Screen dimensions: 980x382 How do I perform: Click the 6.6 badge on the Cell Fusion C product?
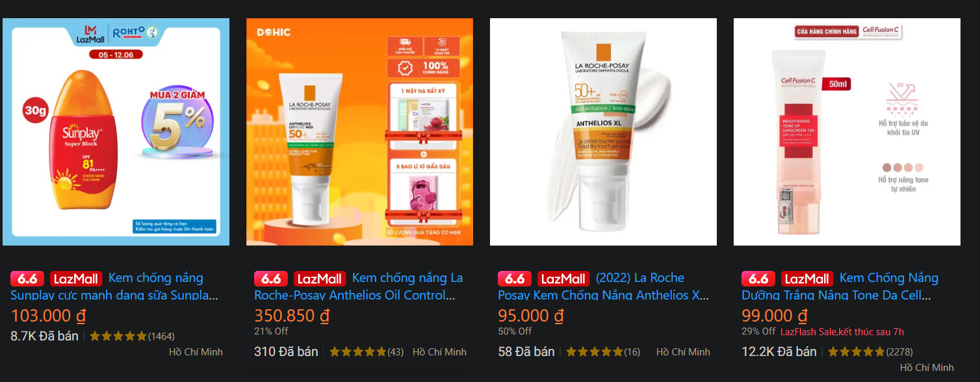(x=758, y=279)
